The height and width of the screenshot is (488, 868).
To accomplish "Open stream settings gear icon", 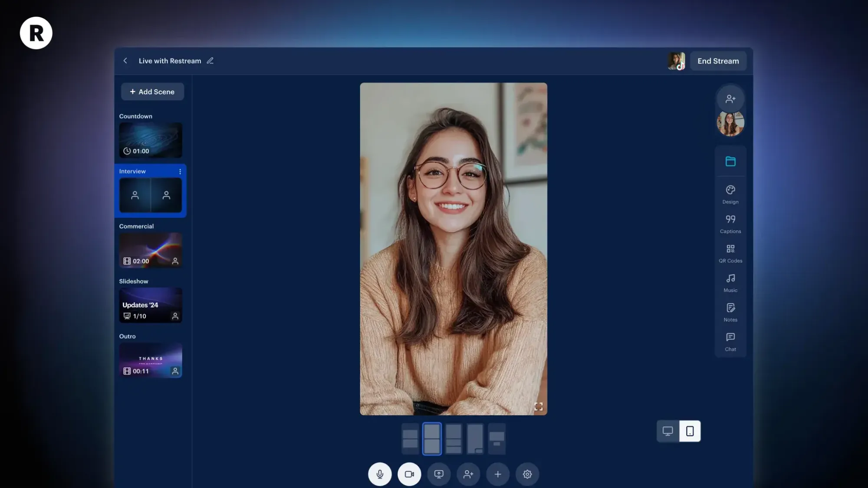I will [527, 474].
